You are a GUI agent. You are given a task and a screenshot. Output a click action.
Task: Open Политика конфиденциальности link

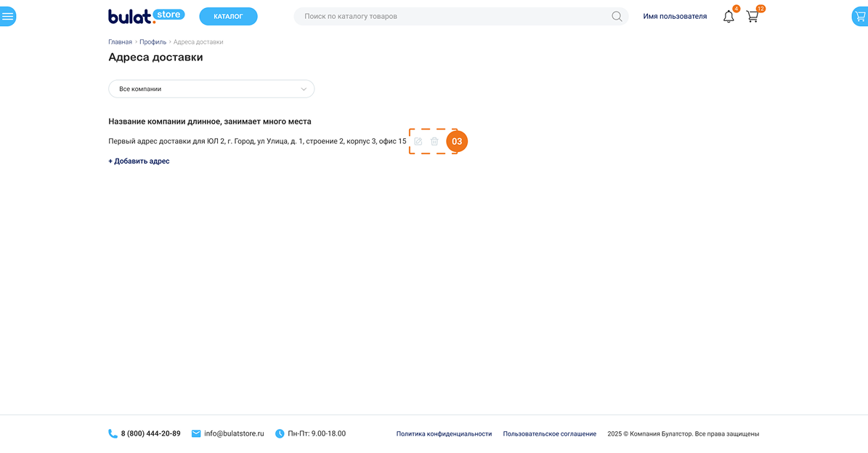click(444, 434)
